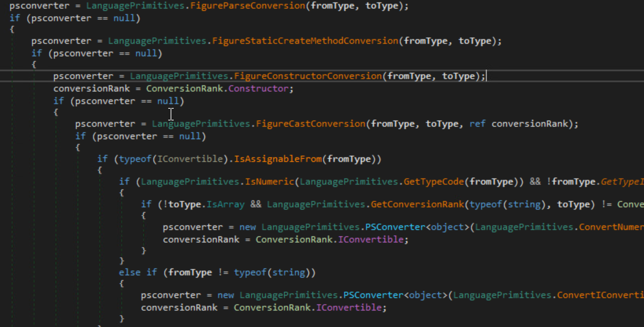The width and height of the screenshot is (644, 327).
Task: Click the truncated ConvertNumer method reference
Action: click(611, 227)
